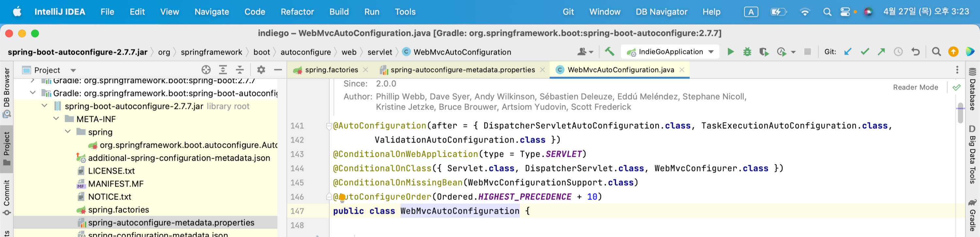Click the Git rollback arrow icon
The image size is (980, 237).
(x=915, y=52)
